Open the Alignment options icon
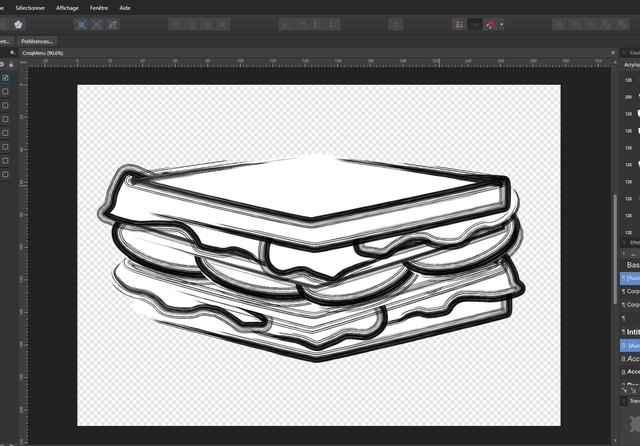640x446 pixels. 396,25
